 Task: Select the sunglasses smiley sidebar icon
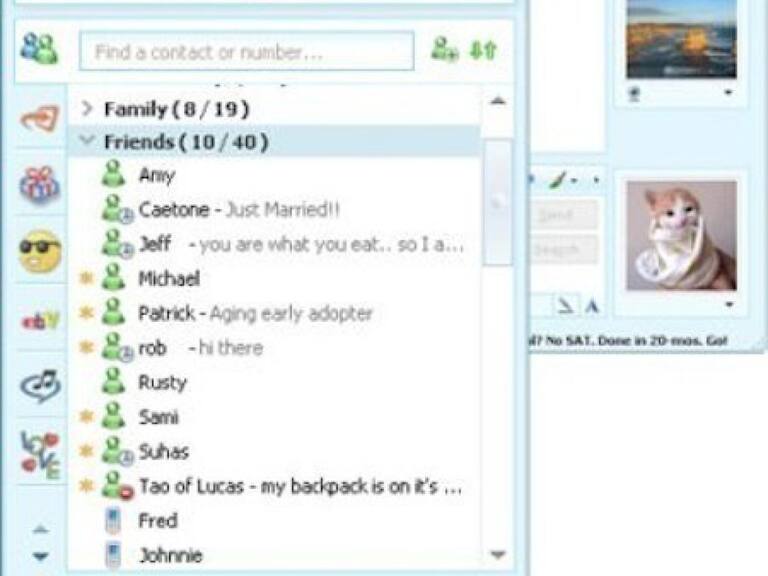pyautogui.click(x=40, y=251)
